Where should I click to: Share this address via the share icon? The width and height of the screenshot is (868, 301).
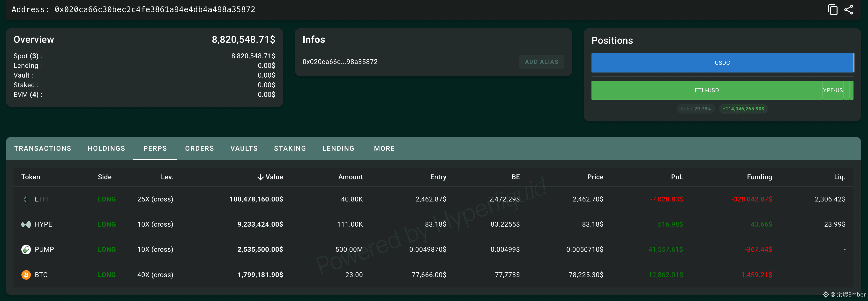click(x=848, y=9)
